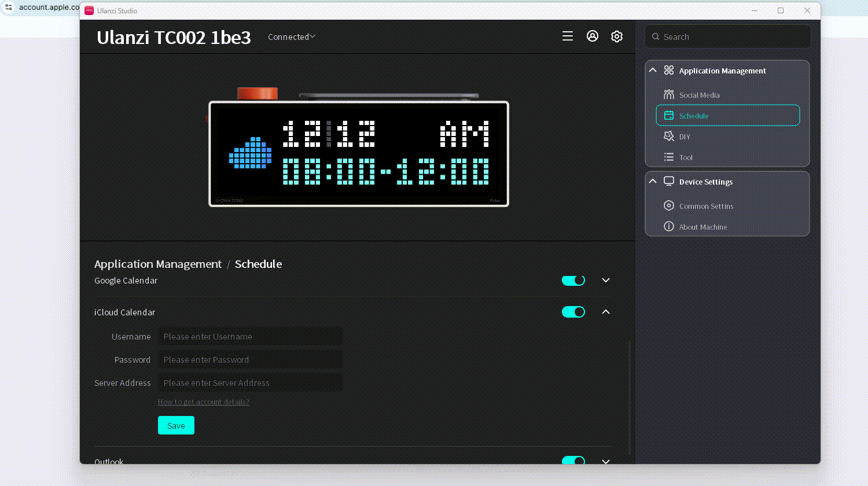Collapse the Device Settings group
This screenshot has height=486, width=868.
[x=653, y=181]
